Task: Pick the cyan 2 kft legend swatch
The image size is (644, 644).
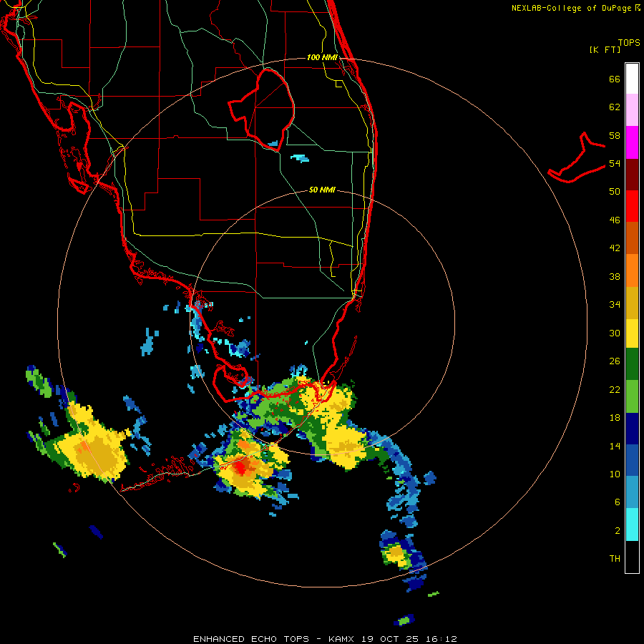Action: 632,525
